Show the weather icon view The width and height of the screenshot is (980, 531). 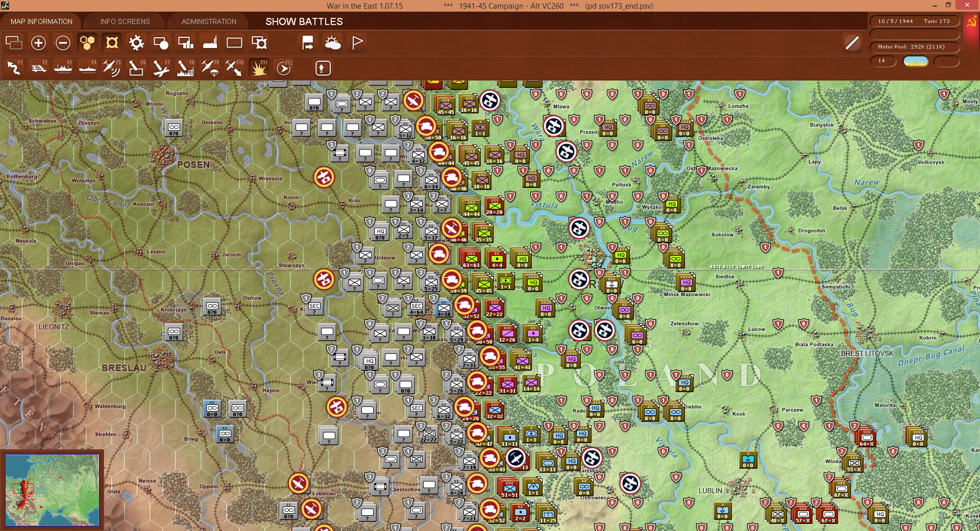point(332,43)
